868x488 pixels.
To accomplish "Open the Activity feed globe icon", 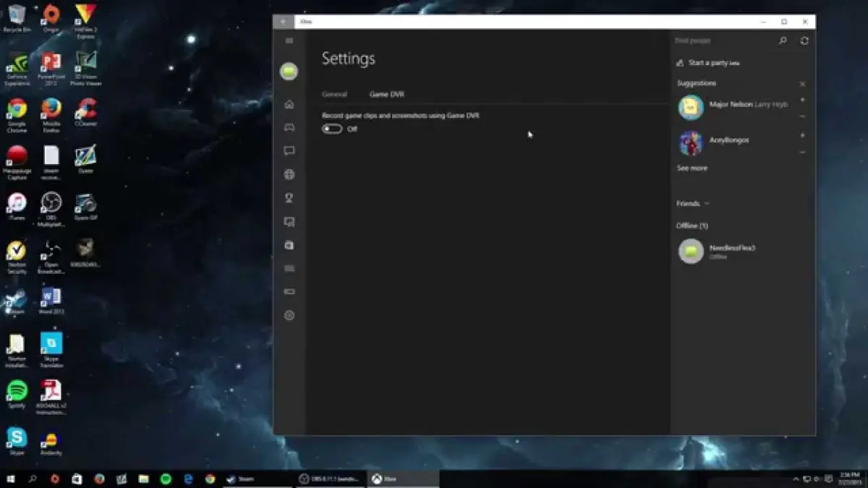I will [289, 174].
